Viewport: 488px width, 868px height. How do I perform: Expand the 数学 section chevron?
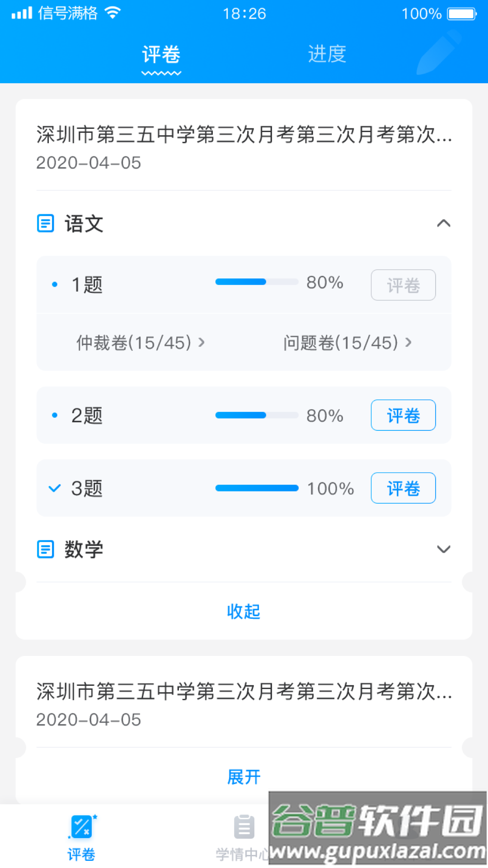[443, 549]
